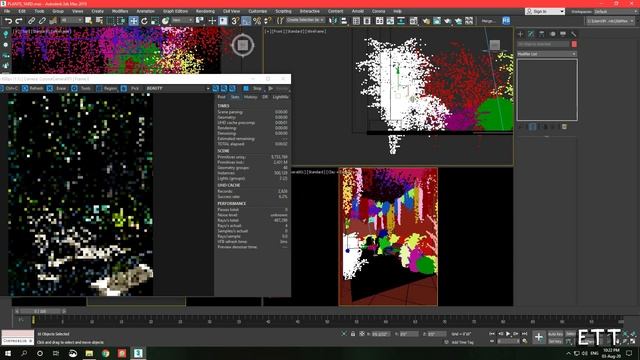Click the Play Animation button
The width and height of the screenshot is (640, 360).
coord(508,334)
